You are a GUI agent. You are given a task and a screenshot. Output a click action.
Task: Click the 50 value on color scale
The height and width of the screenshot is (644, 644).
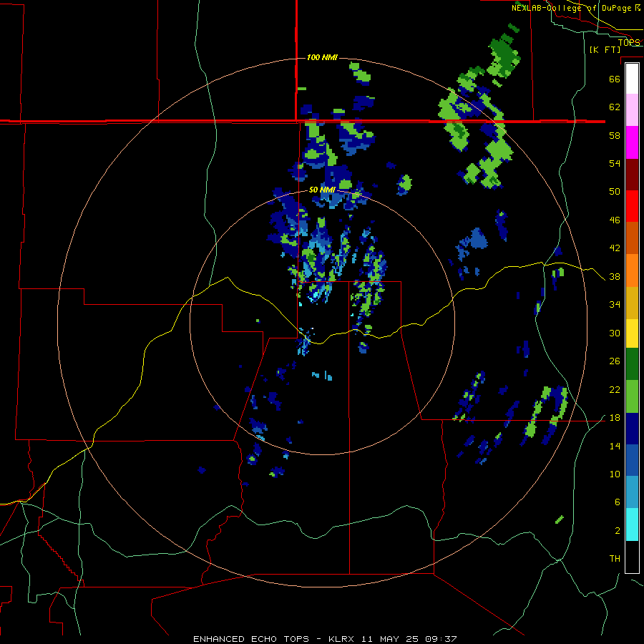(x=615, y=192)
